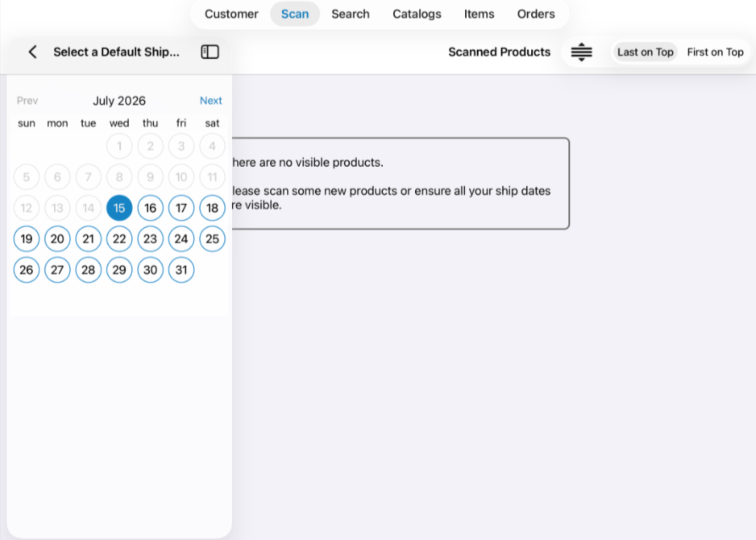756x540 pixels.
Task: Pick July 16 on calendar
Action: coord(150,208)
